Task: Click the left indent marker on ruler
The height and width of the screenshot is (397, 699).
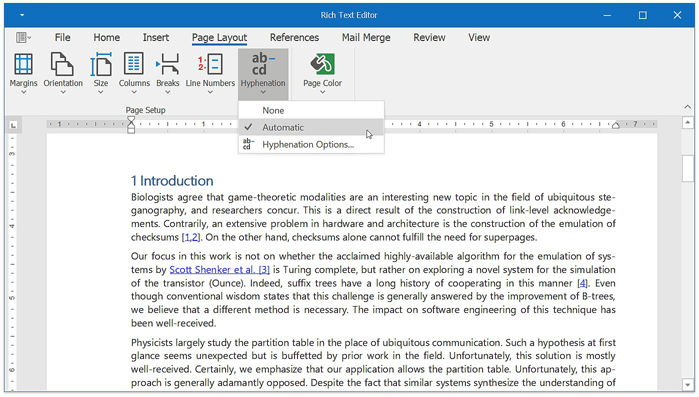Action: [x=131, y=125]
